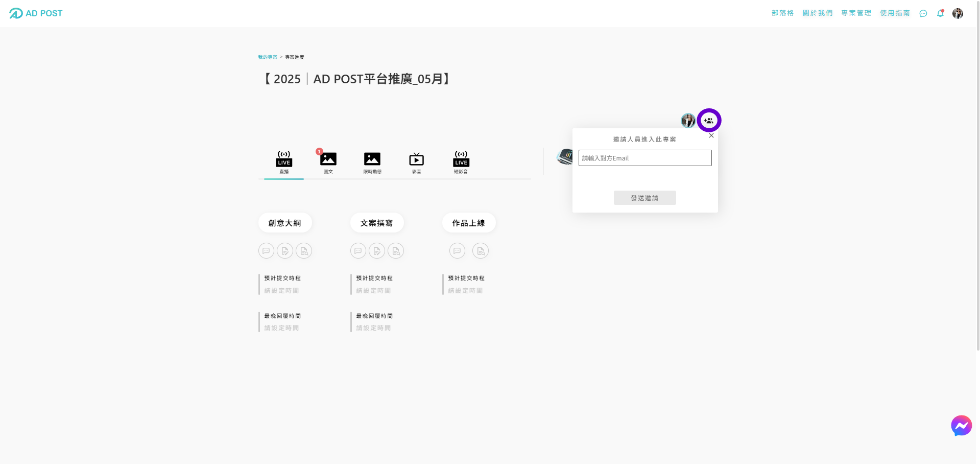Image resolution: width=980 pixels, height=464 pixels.
Task: Open the Messenger floating button
Action: (x=961, y=425)
